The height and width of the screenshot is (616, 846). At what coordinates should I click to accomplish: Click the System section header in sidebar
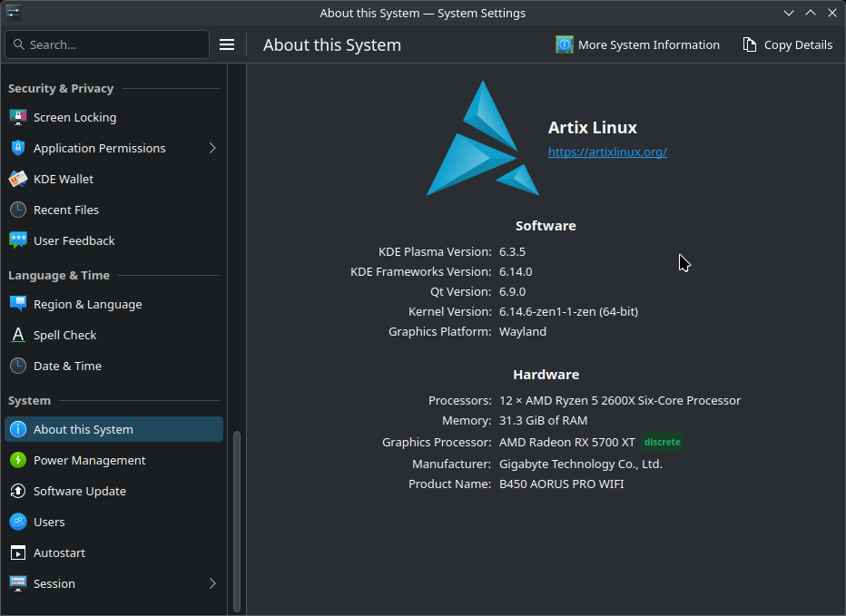(29, 401)
